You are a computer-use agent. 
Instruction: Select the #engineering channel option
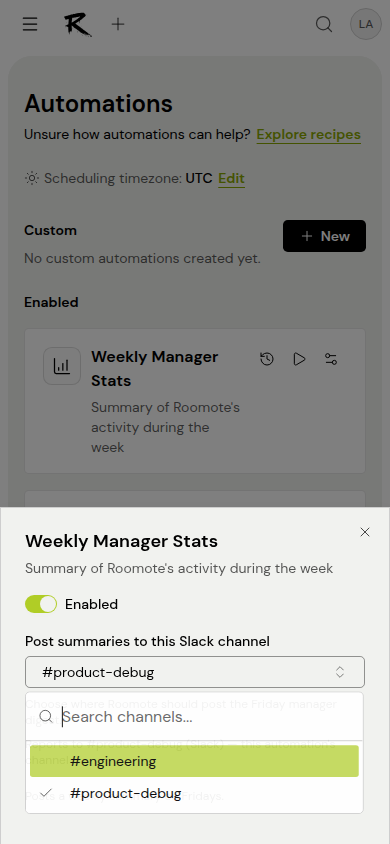coord(194,761)
